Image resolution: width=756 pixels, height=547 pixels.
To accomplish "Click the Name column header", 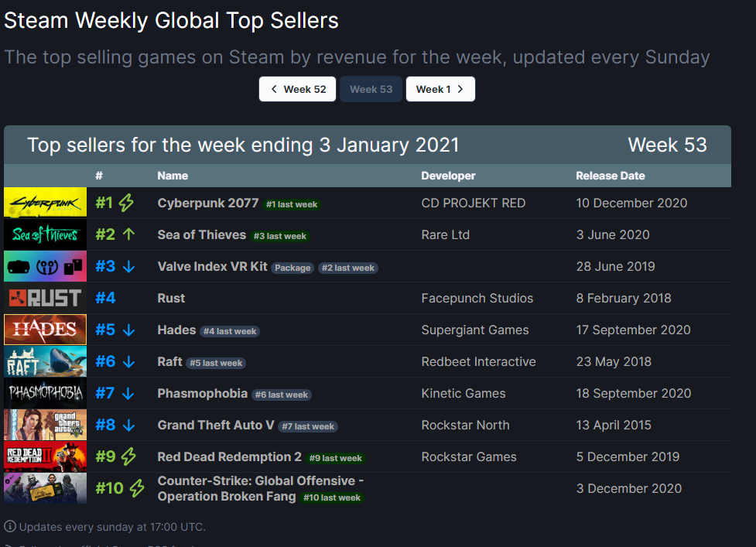I will pos(173,176).
